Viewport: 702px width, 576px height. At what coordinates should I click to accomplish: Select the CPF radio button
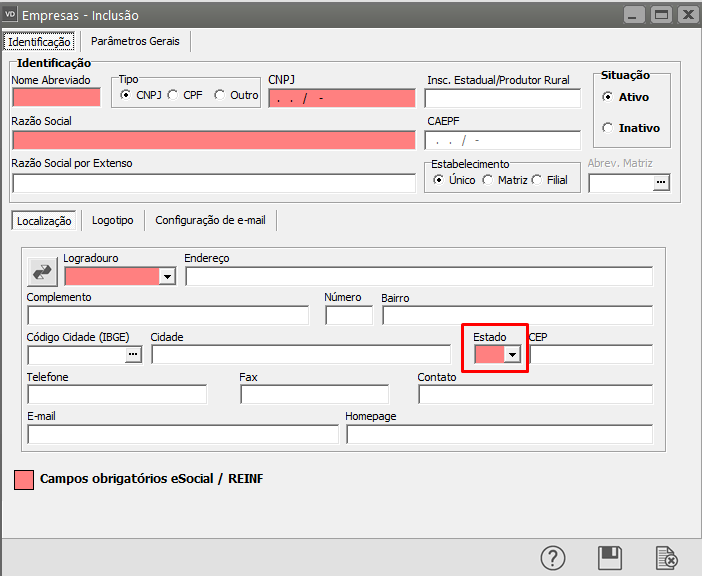pyautogui.click(x=173, y=95)
